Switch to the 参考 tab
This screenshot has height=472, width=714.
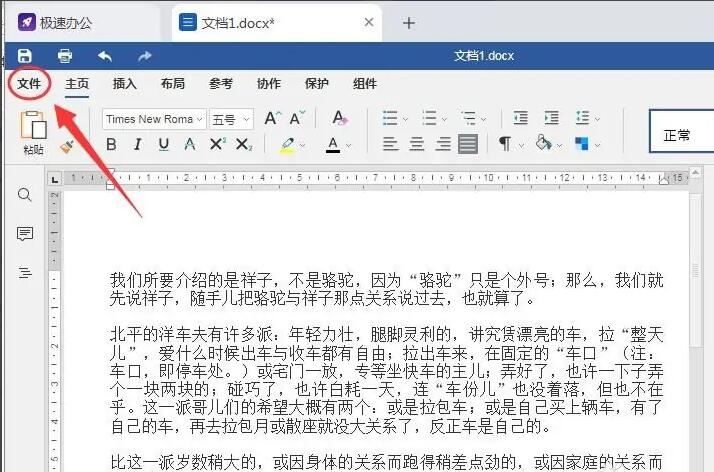click(x=221, y=83)
